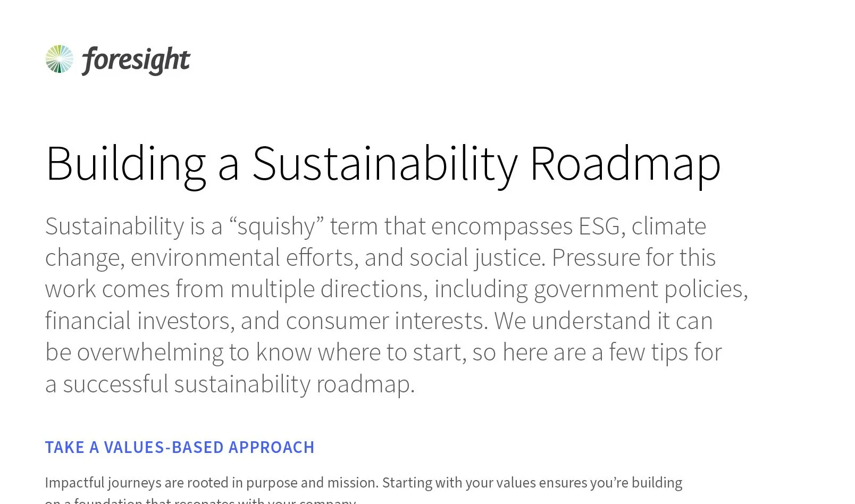Click "Pressure for this" in the intro

pyautogui.click(x=634, y=258)
